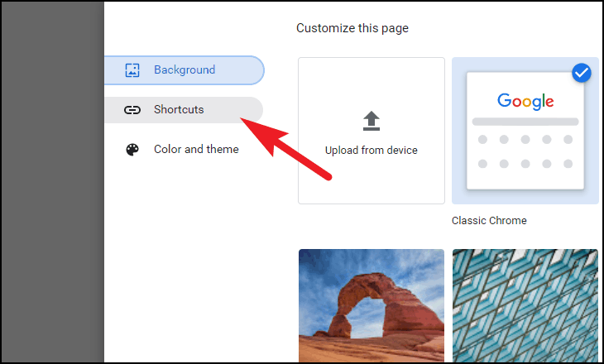The image size is (604, 364).
Task: Click the Classic Chrome caption text
Action: 489,221
